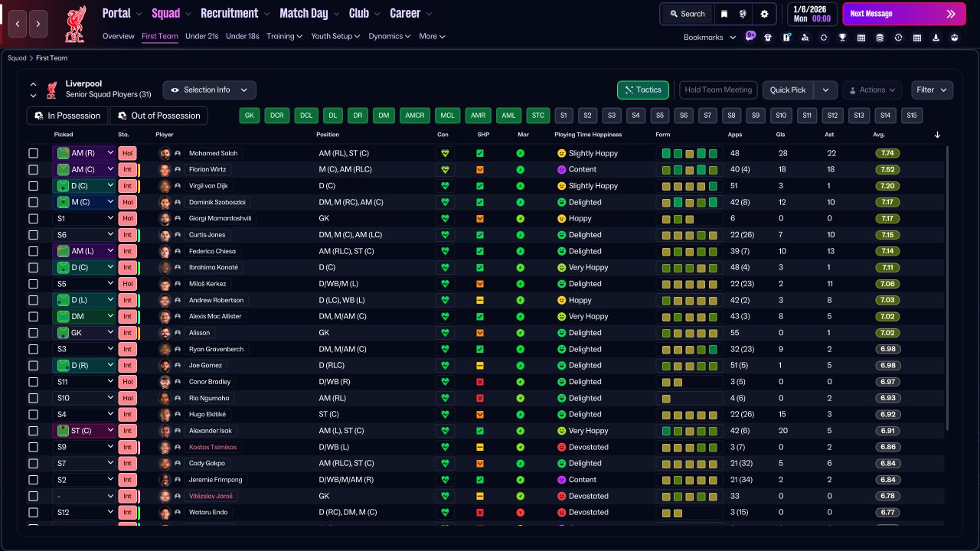Click Florian Wirtz's orange match sharpness icon
980x551 pixels.
click(480, 170)
